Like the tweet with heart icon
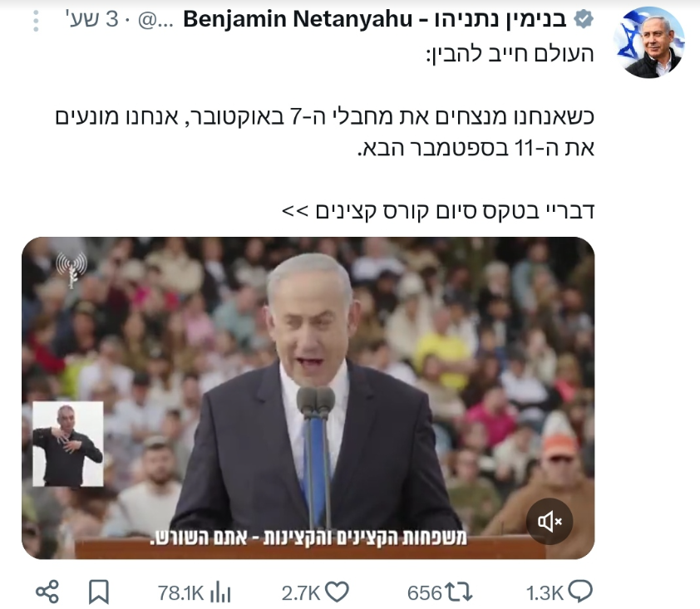This screenshot has height=609, width=700. (337, 592)
